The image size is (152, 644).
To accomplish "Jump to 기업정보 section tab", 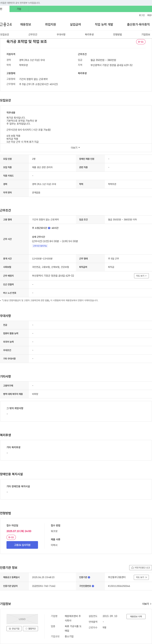I will (146, 34).
